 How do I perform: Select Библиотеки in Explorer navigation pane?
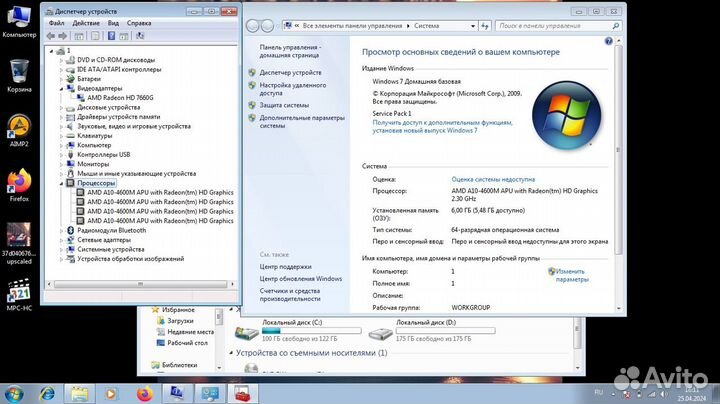coord(179,365)
